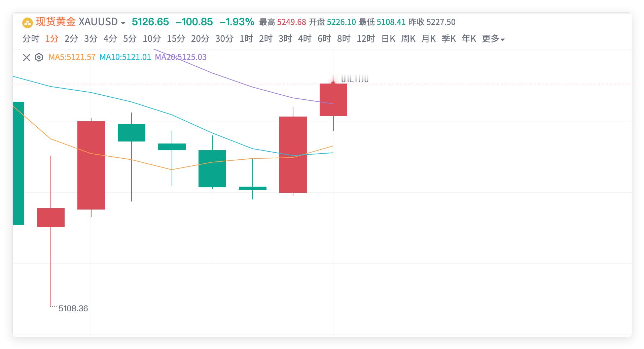The image size is (644, 349).
Task: Open MA indicator settings with the gear icon
Action: click(39, 57)
